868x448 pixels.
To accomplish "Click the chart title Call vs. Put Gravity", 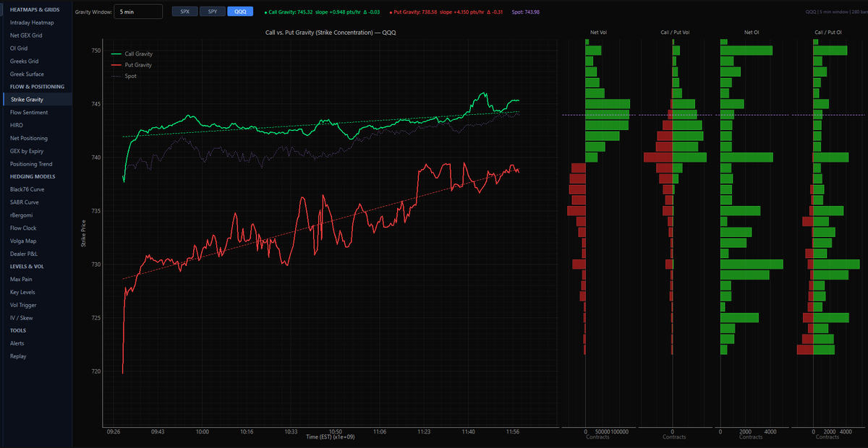I will tap(331, 33).
